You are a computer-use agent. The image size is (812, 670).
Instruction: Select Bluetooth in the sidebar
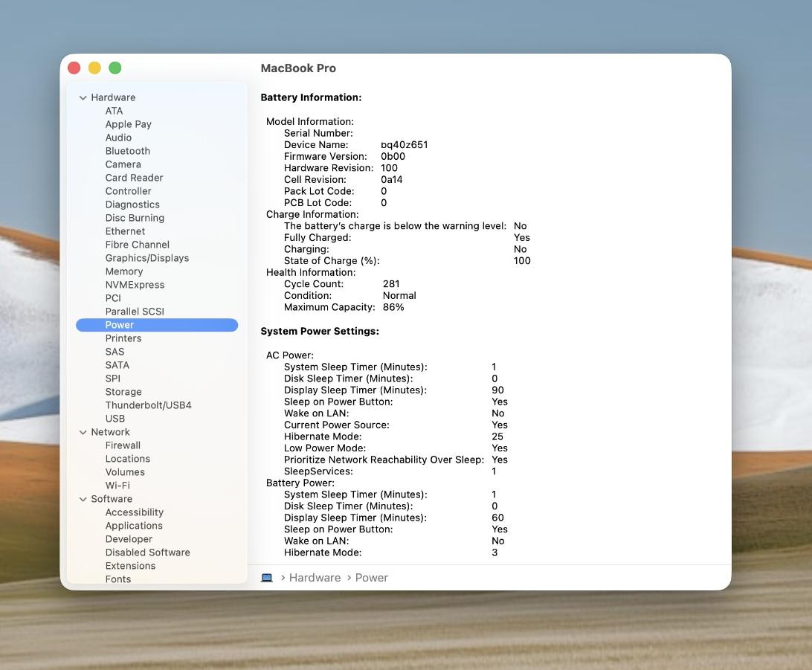pos(127,151)
